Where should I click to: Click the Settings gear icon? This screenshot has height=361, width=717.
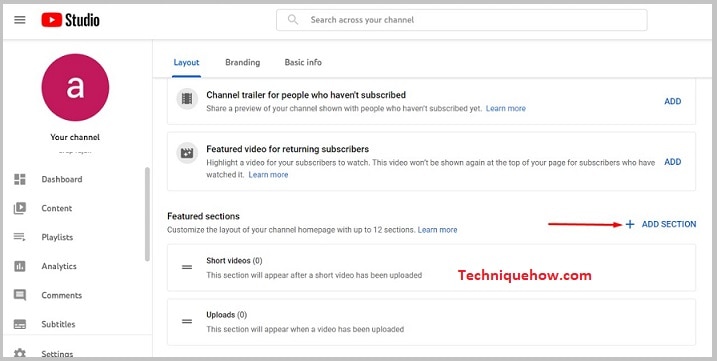point(20,353)
